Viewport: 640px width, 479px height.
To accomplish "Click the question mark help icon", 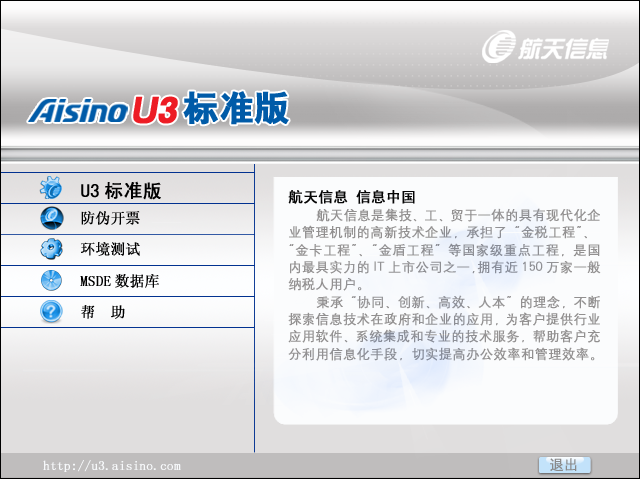I will pos(51,312).
